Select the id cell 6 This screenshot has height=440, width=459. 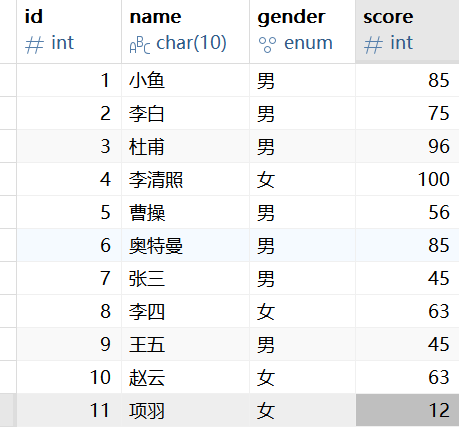[x=69, y=245]
